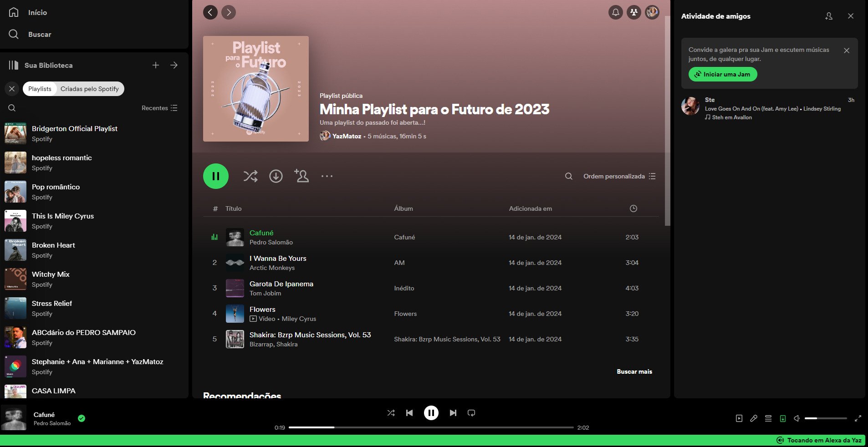Viewport: 868px width, 447px height.
Task: Open ABCdário do PEDRO SAMPAIO playlist
Action: 94,337
